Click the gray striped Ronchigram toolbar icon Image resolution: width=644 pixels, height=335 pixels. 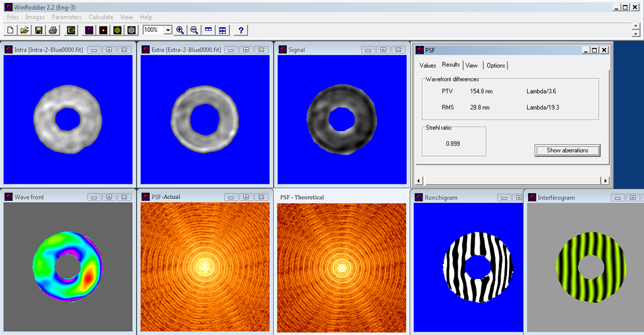click(x=131, y=30)
